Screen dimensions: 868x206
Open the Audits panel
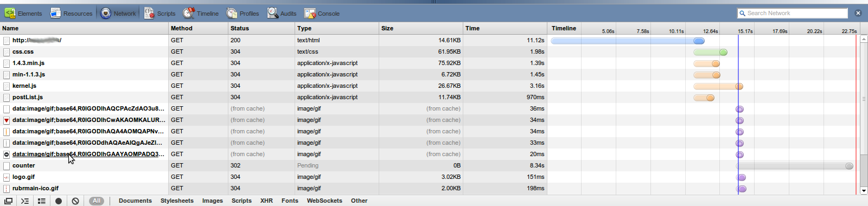282,13
